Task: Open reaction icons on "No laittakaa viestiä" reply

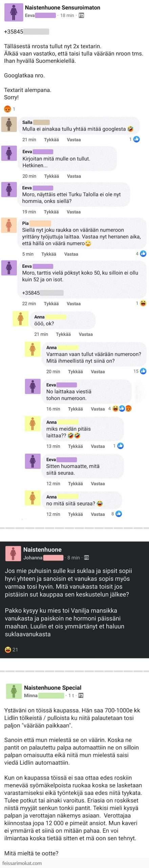Action: click(x=122, y=409)
